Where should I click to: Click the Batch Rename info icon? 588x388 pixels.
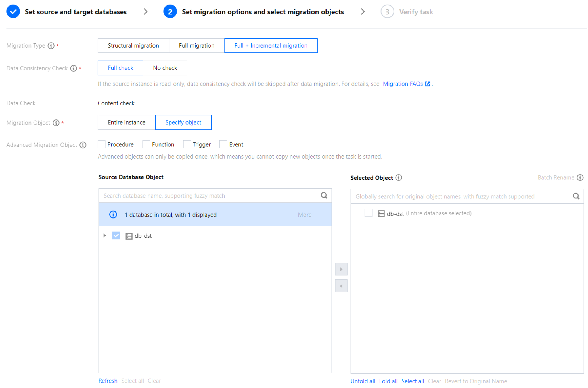pos(580,178)
